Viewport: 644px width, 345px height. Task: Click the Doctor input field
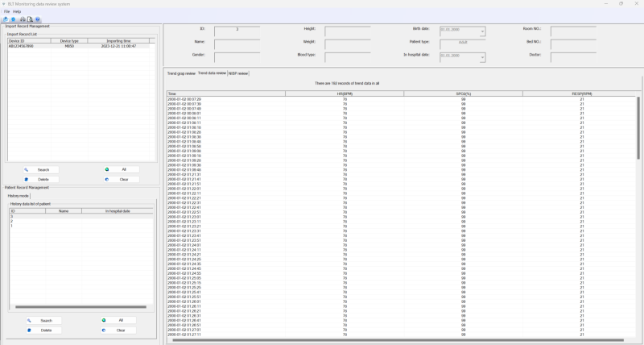point(573,56)
